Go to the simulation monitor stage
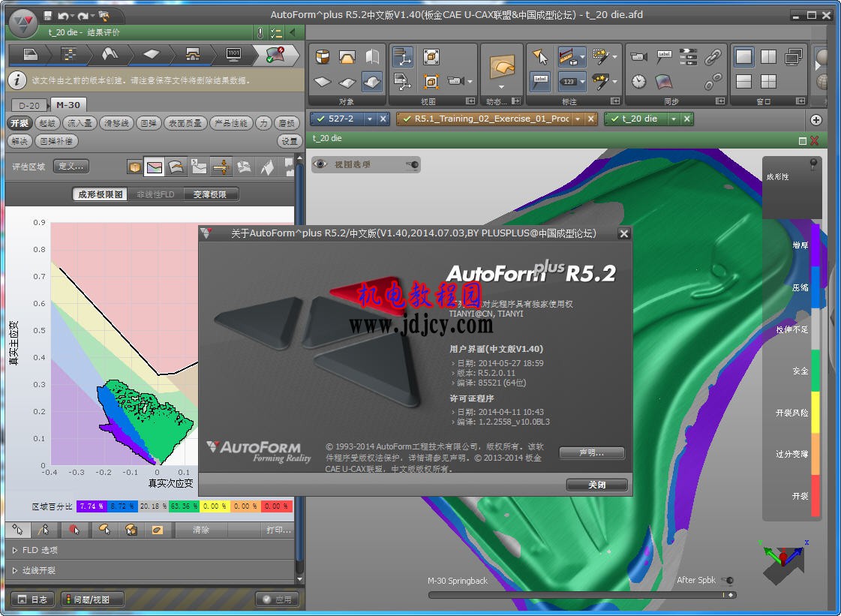841x616 pixels. [x=234, y=55]
